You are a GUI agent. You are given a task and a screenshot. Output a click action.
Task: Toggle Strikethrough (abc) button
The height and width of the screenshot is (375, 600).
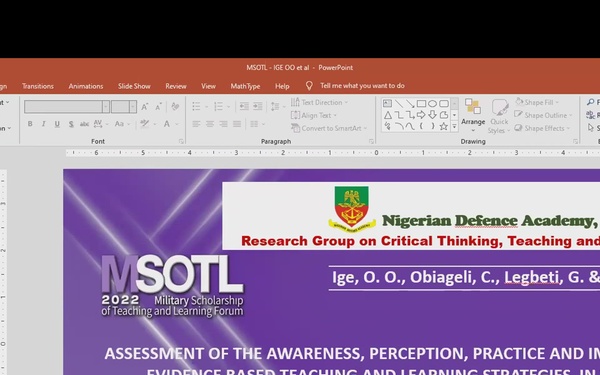coord(84,124)
